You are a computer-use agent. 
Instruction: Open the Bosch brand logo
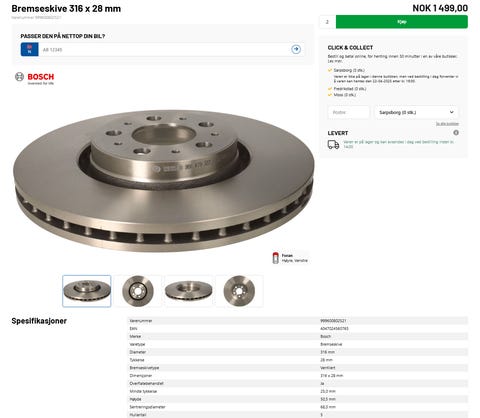coord(34,78)
